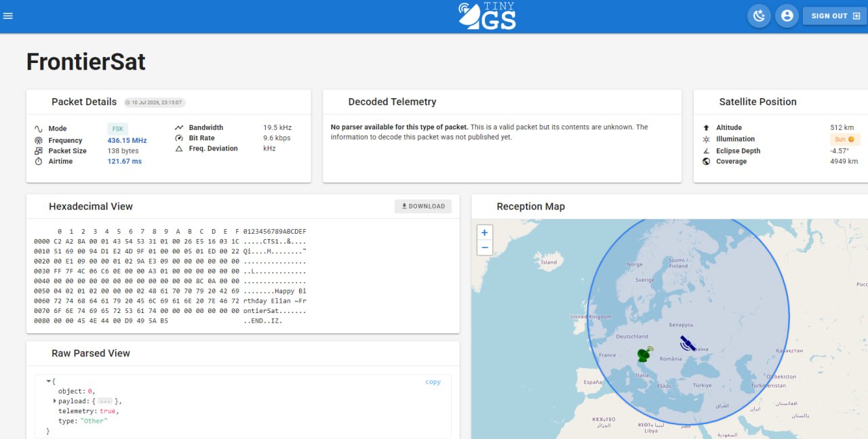This screenshot has width=868, height=439.
Task: Click the 'type: "Other"' JSON line
Action: click(83, 421)
